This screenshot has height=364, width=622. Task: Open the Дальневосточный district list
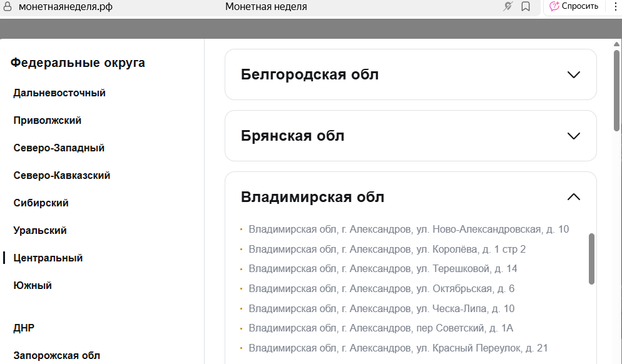click(59, 93)
